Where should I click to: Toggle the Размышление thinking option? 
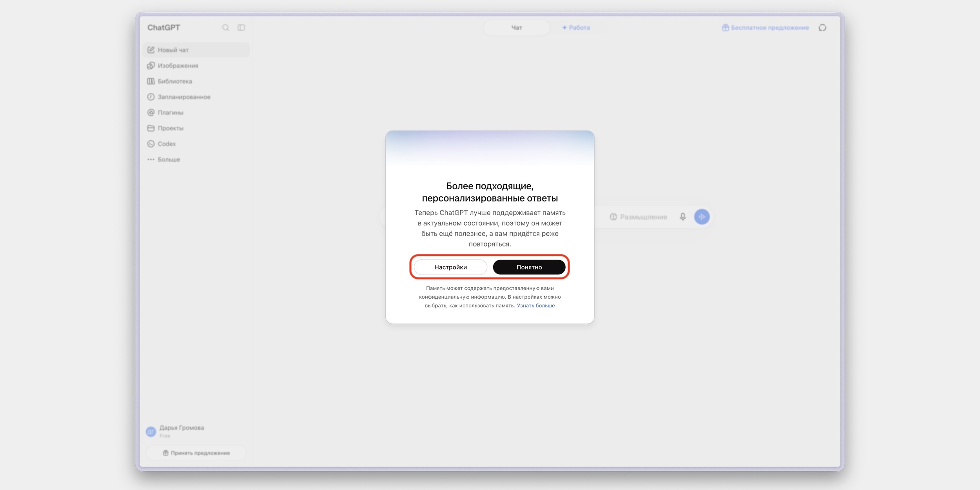[x=638, y=217]
